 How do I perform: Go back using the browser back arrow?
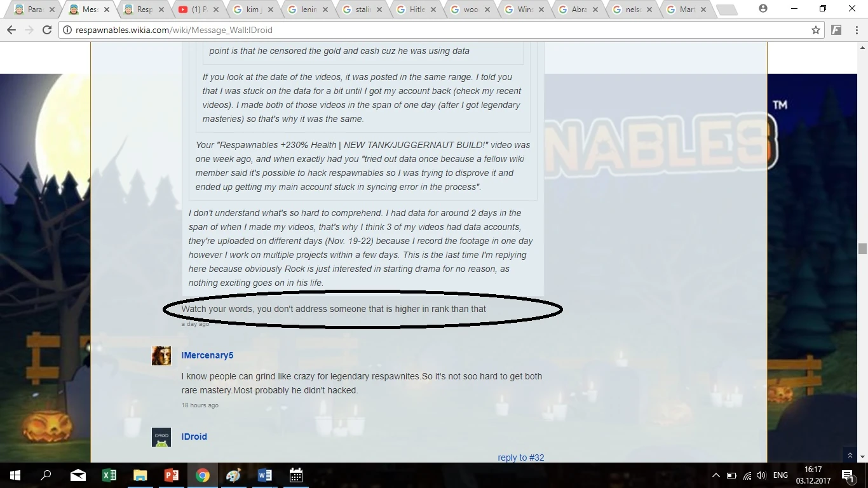(11, 30)
